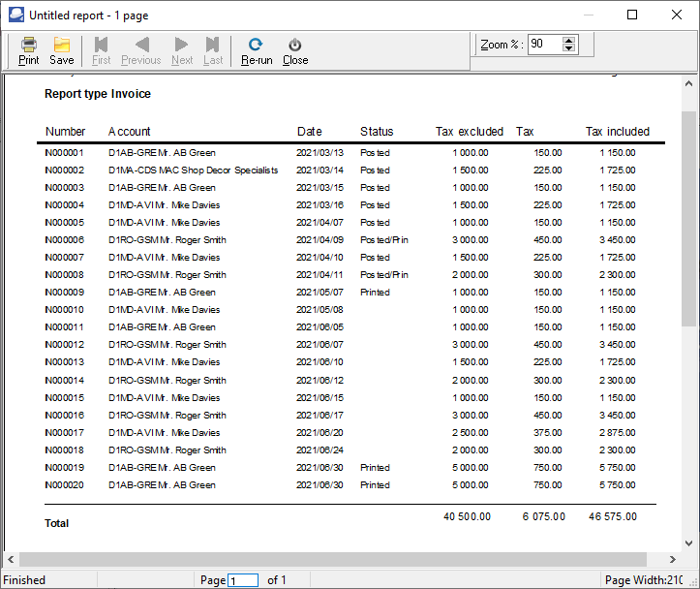The width and height of the screenshot is (700, 589).
Task: Click the Account column header
Action: pos(130,132)
